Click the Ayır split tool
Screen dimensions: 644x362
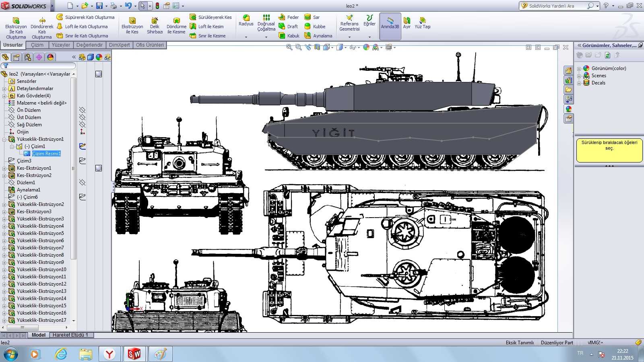[x=407, y=23]
